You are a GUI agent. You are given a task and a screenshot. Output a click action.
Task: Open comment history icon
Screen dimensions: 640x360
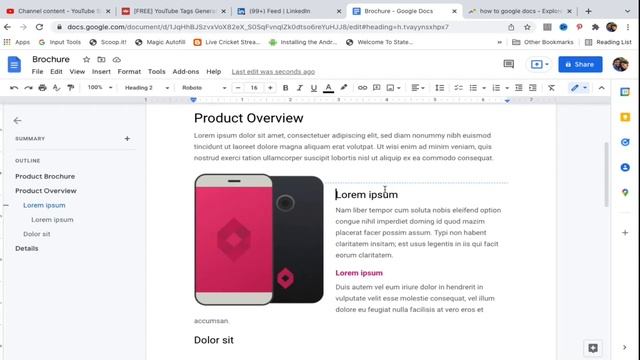pos(509,64)
